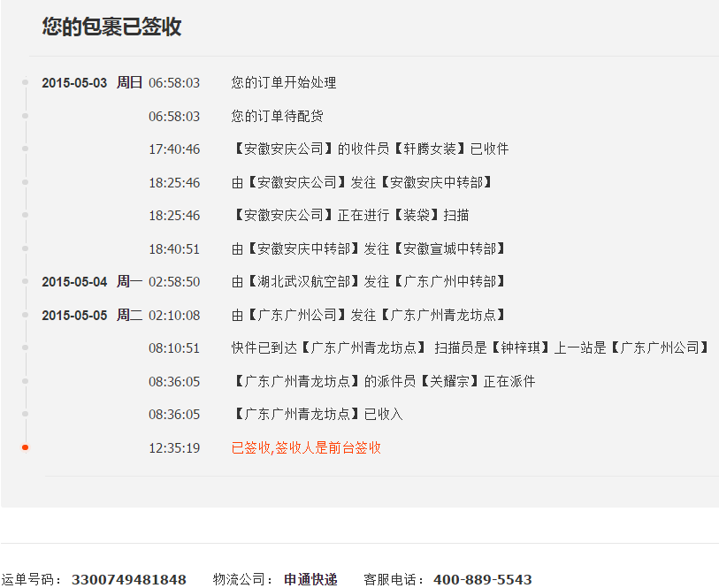Click the courier name 申通快递
The image size is (719, 588).
coord(310,580)
